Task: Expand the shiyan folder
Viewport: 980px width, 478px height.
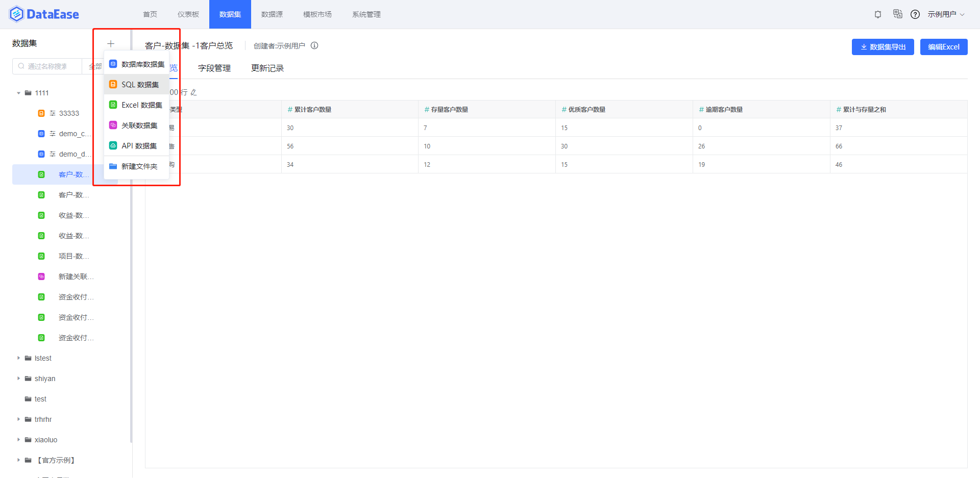Action: (x=18, y=379)
